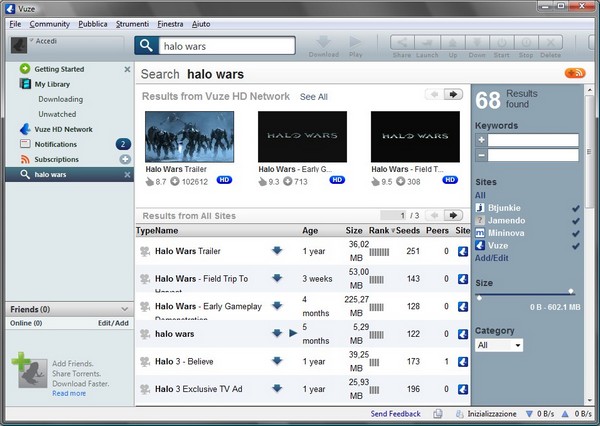Click the Size slider left handle
Image resolution: width=600 pixels, height=426 pixels.
point(479,297)
